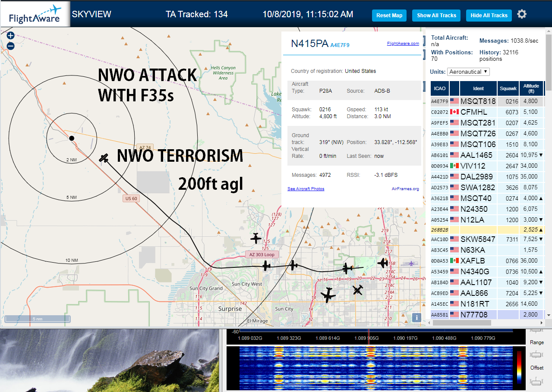Screen dimensions: 552x392
Task: Select the diagonal aircraft icon below marker 20
Action: 358,290
